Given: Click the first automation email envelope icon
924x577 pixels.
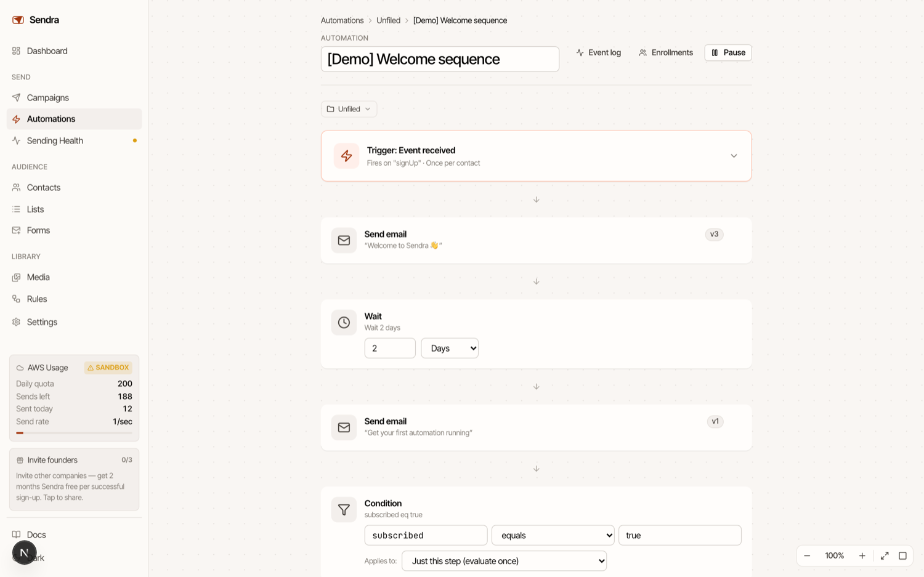Looking at the screenshot, I should pyautogui.click(x=344, y=427).
